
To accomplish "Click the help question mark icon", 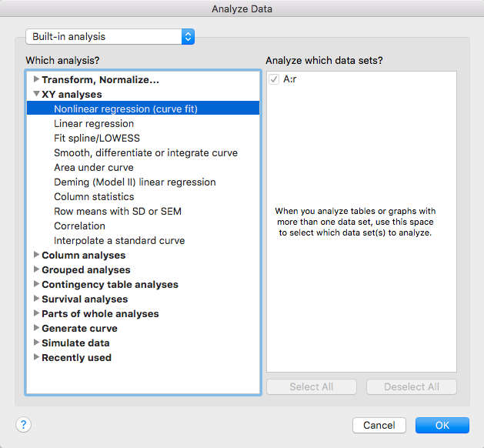I will pyautogui.click(x=23, y=425).
